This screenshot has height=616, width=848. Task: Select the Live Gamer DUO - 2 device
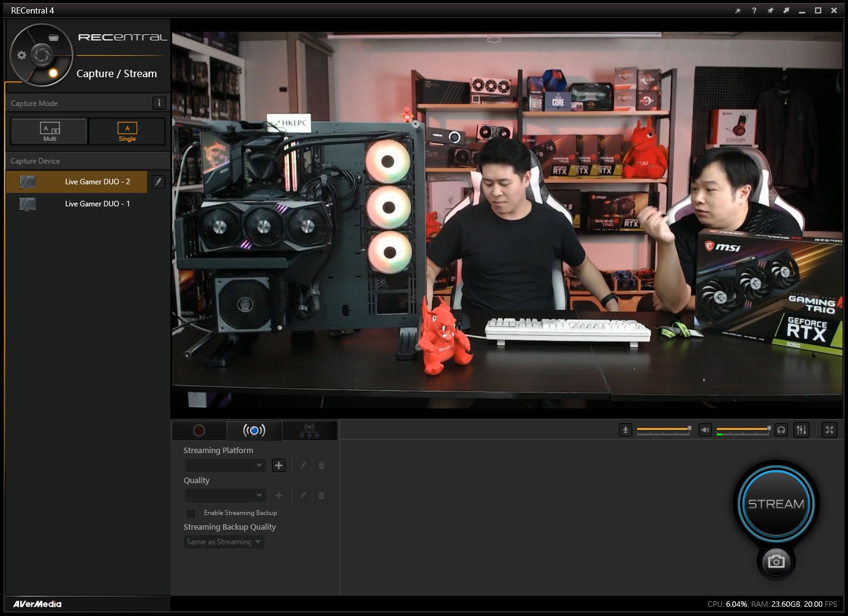pos(77,182)
